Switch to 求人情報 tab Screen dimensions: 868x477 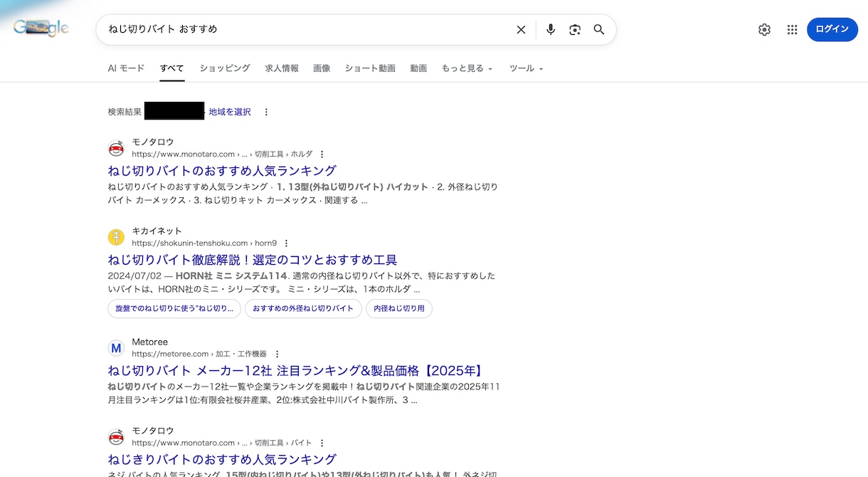click(x=282, y=68)
